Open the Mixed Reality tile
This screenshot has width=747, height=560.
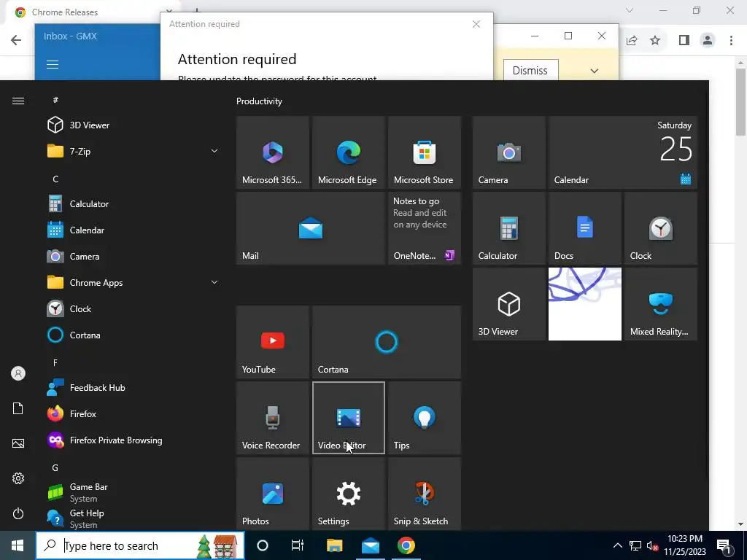[660, 304]
